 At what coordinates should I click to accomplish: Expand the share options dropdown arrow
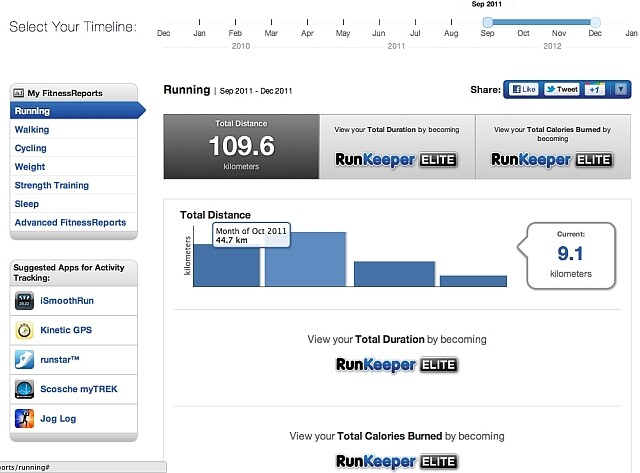point(620,89)
